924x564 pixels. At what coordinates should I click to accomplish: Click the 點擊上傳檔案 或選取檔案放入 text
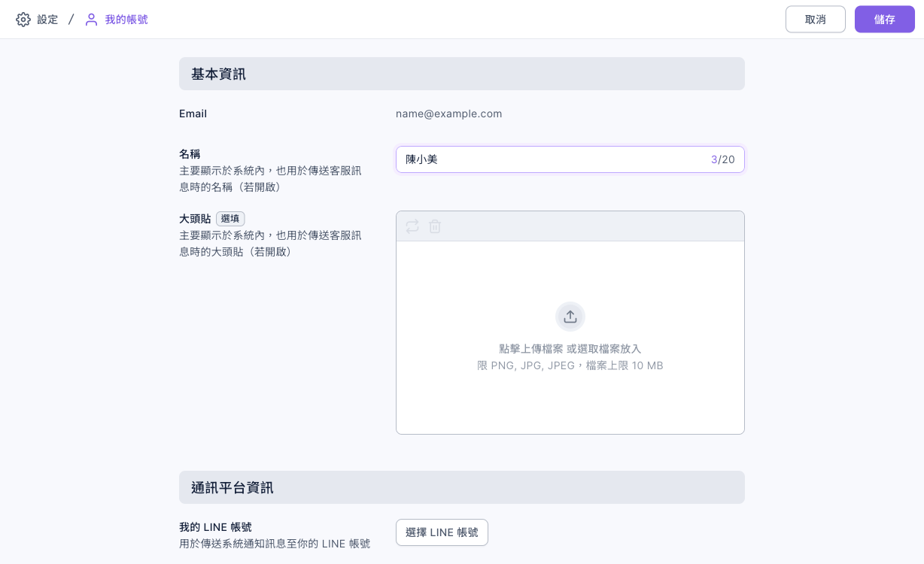point(570,349)
